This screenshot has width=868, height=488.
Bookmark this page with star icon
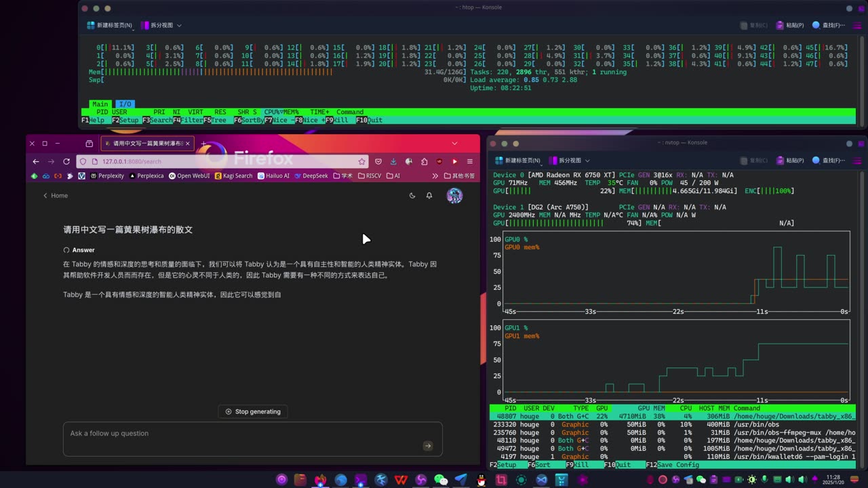click(362, 161)
